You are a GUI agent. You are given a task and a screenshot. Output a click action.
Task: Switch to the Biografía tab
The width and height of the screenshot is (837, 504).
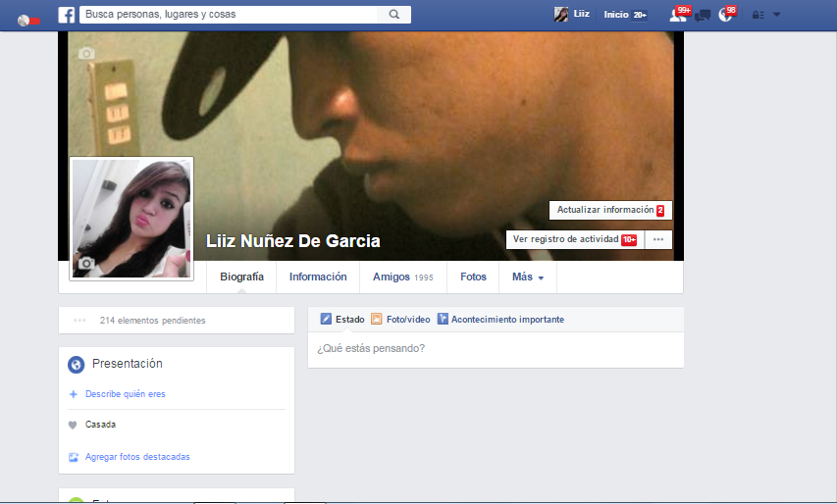241,277
